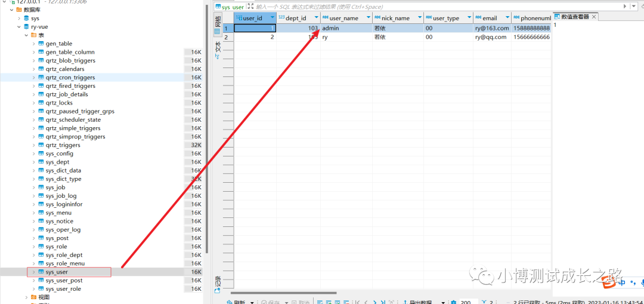Open the user_name column sort dropdown

(367, 18)
